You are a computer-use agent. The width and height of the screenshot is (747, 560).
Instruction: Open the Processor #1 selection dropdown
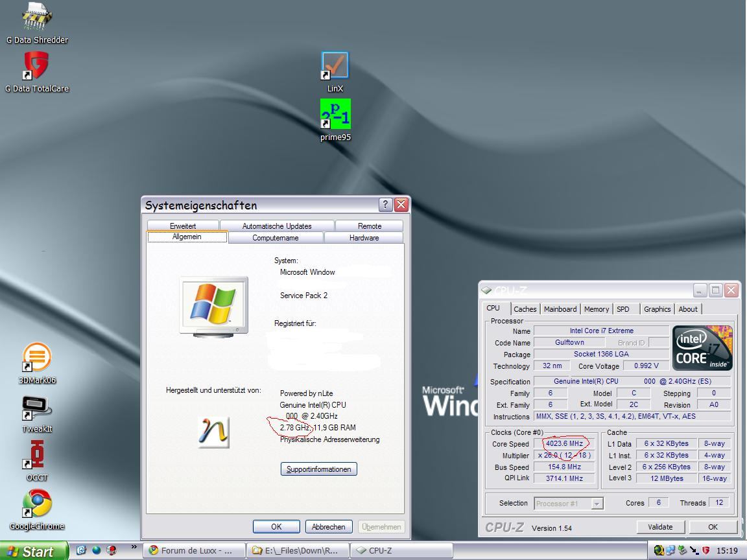pos(568,504)
